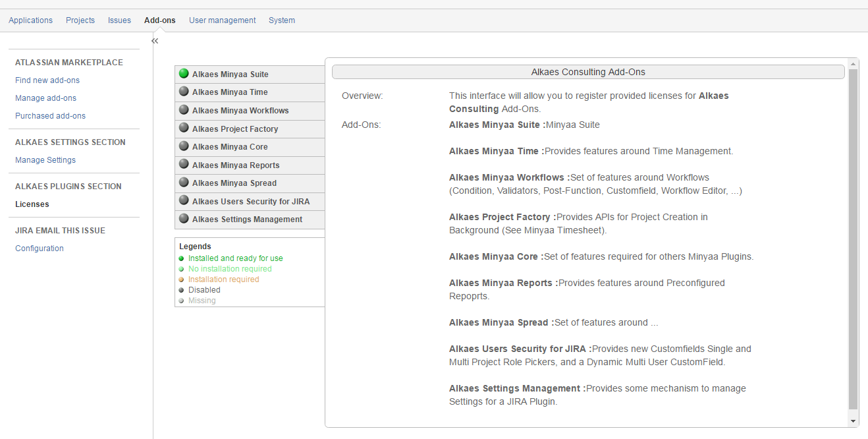Click the gray status icon beside Alkaes Minyaa Time
The height and width of the screenshot is (439, 868).
click(184, 92)
